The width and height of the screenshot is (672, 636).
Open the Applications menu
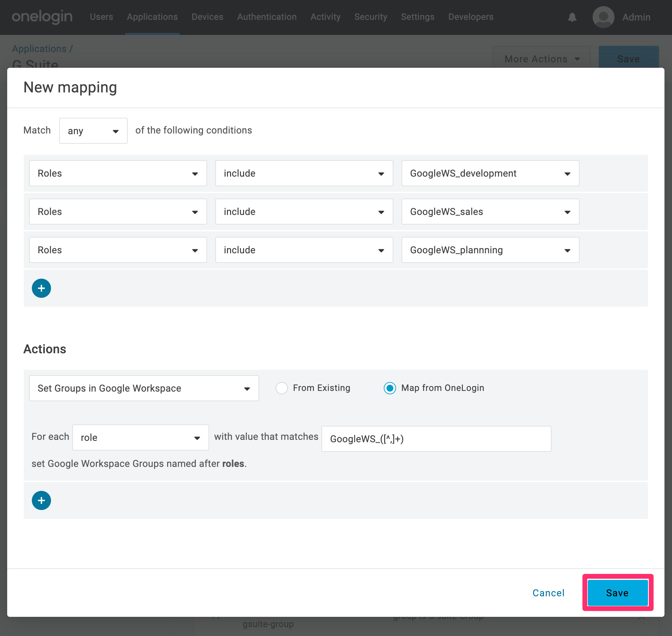click(x=152, y=17)
